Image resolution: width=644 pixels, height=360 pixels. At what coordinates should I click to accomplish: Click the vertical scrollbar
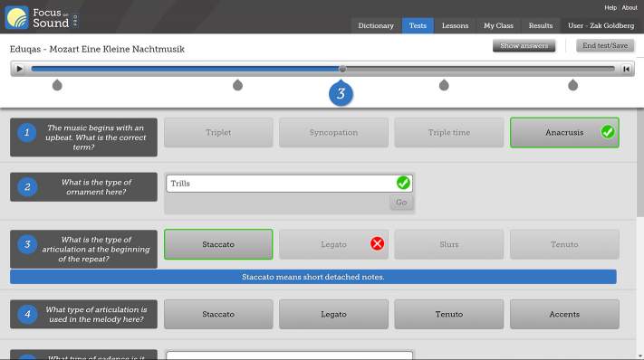[x=639, y=164]
